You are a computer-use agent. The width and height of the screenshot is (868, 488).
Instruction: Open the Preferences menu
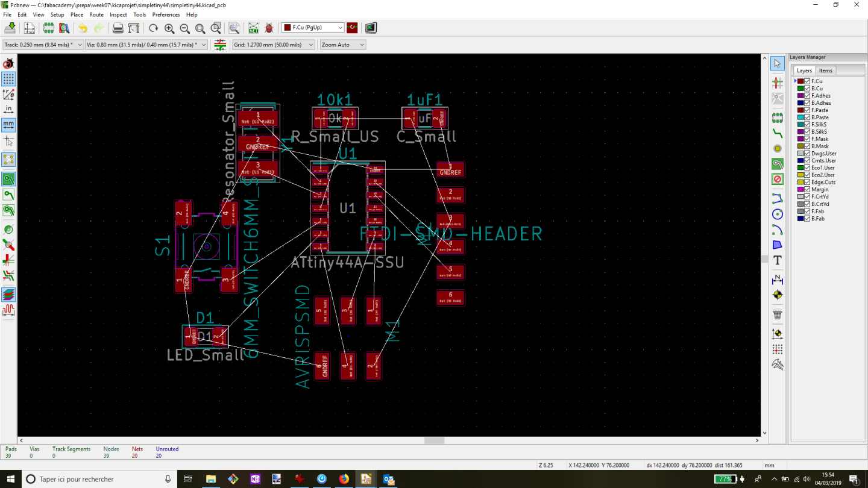(166, 14)
